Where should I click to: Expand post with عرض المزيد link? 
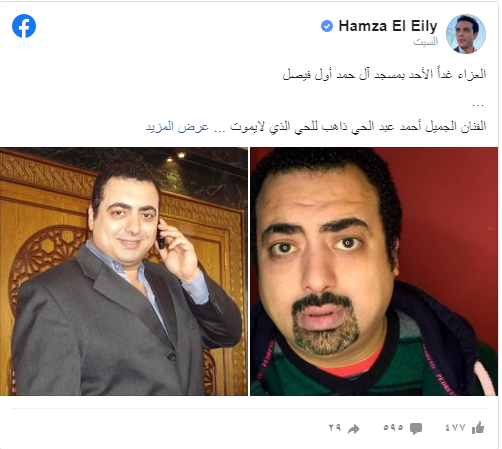click(177, 127)
